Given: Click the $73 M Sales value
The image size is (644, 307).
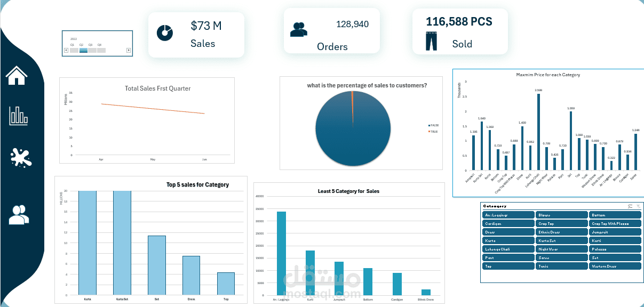Looking at the screenshot, I should 206,25.
